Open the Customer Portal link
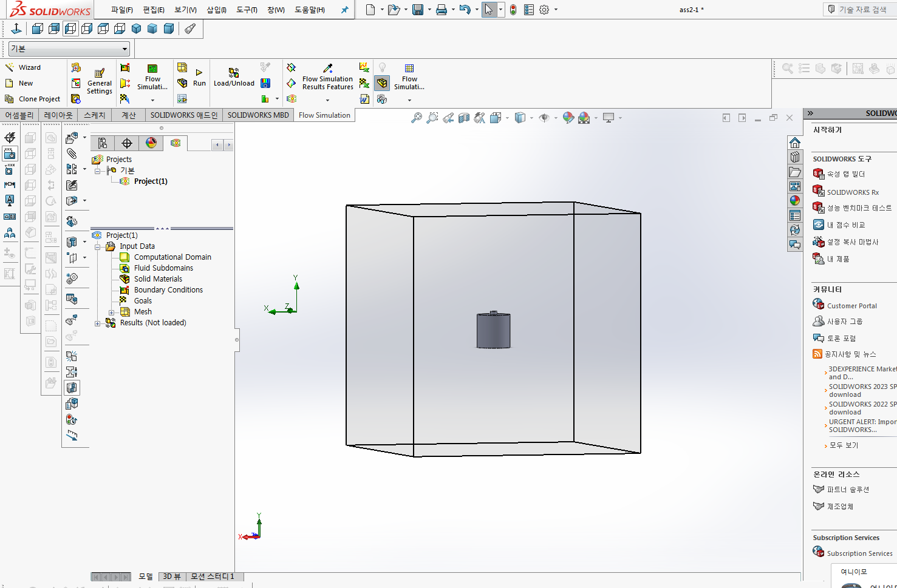Image resolution: width=897 pixels, height=588 pixels. (851, 306)
